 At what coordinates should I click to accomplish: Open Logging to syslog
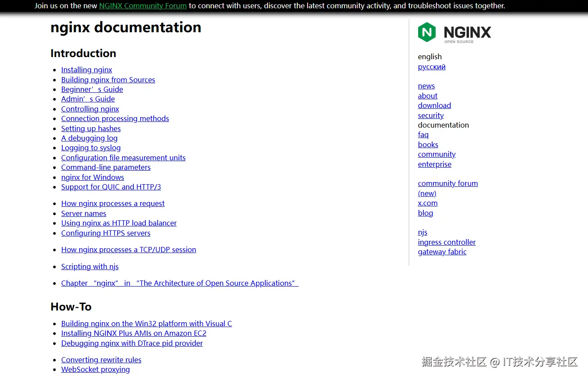91,148
